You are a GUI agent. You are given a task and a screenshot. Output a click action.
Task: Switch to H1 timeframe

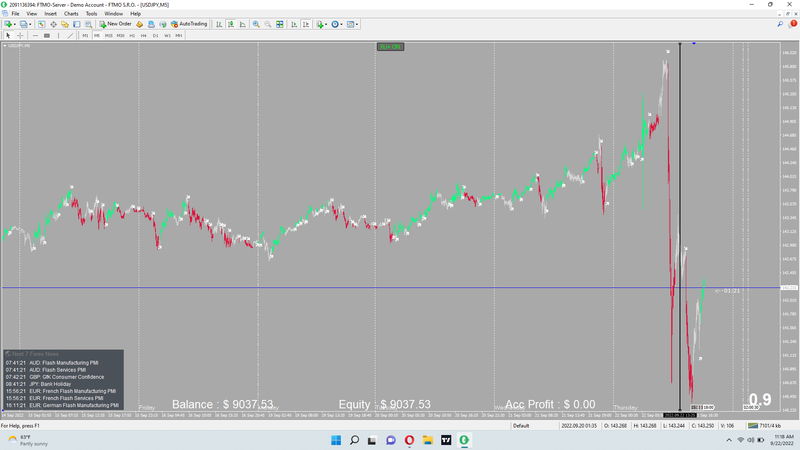pyautogui.click(x=132, y=35)
